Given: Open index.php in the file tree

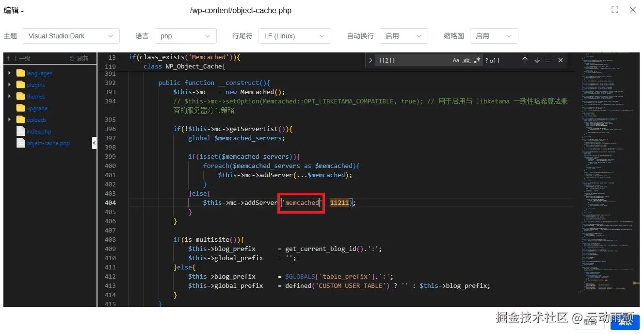Looking at the screenshot, I should tap(39, 132).
